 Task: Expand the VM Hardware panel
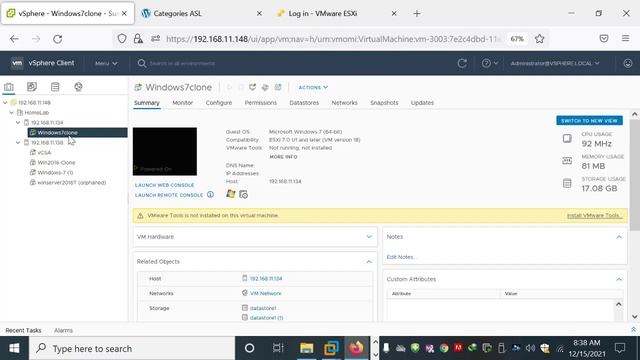point(369,237)
